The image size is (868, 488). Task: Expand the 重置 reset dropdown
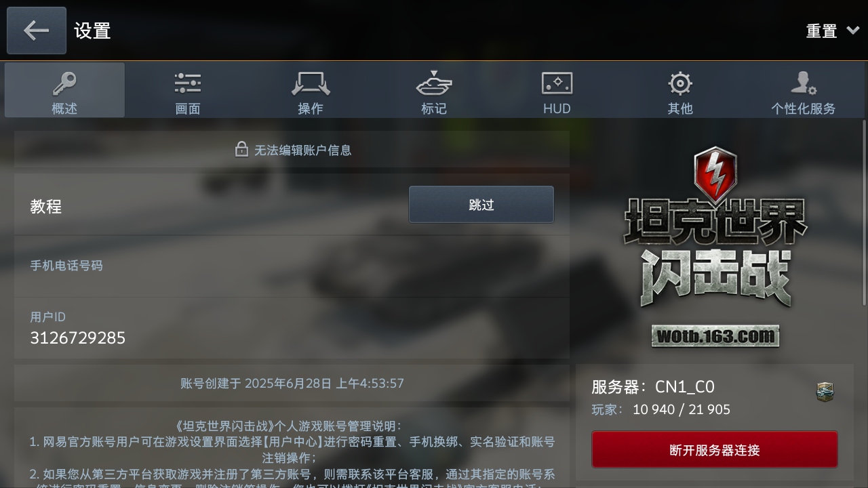833,30
